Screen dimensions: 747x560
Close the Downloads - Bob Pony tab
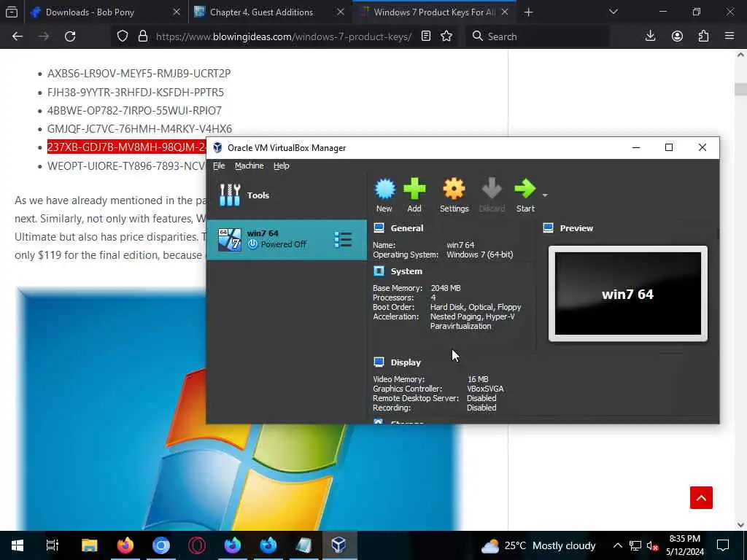click(177, 12)
